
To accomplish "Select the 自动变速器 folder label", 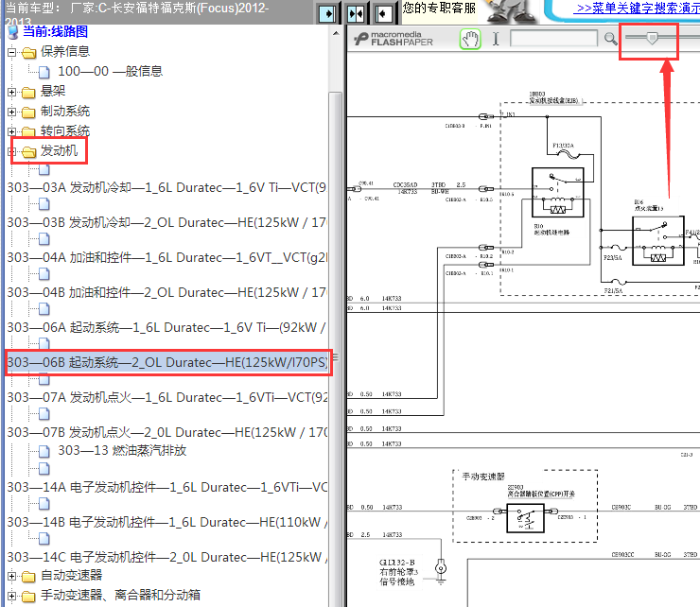I will click(72, 575).
